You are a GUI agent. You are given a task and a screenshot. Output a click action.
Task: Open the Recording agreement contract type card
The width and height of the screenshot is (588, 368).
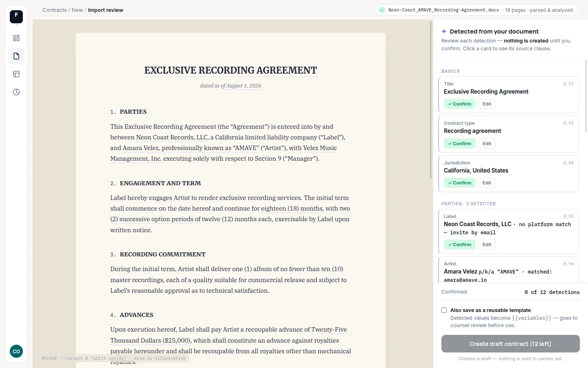coord(508,135)
